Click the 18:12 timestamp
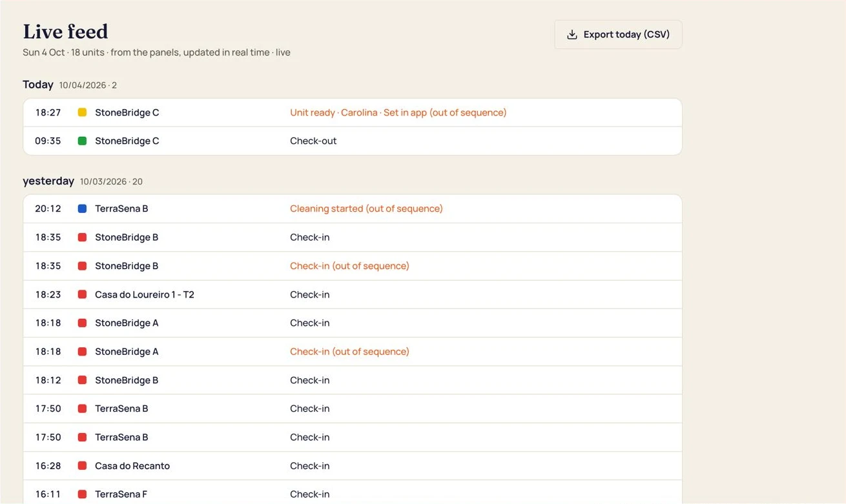 click(x=48, y=380)
